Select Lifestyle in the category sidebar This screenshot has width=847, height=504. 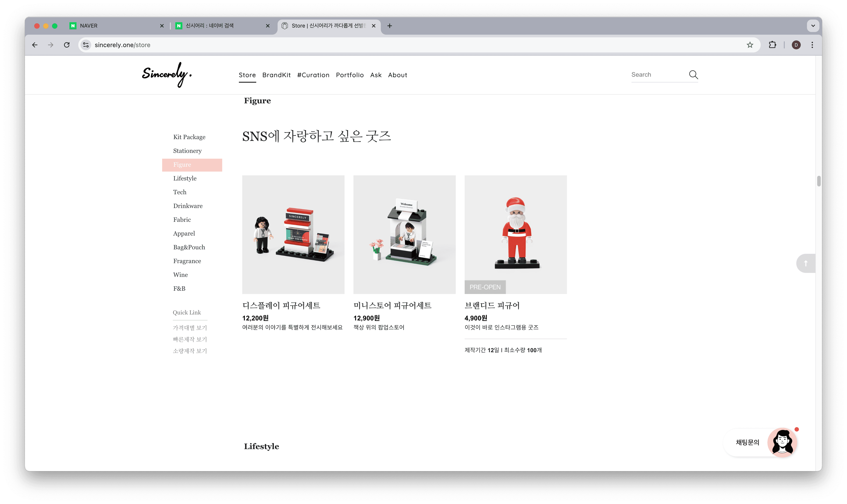click(185, 178)
